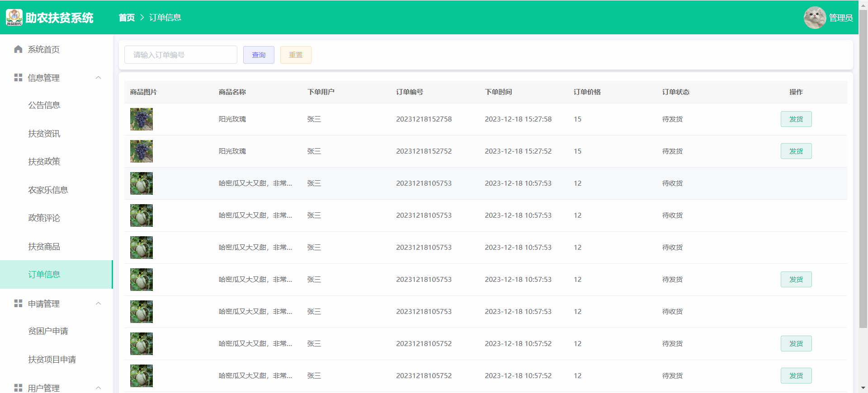Click 首页 in the breadcrumb
868x393 pixels.
[127, 18]
